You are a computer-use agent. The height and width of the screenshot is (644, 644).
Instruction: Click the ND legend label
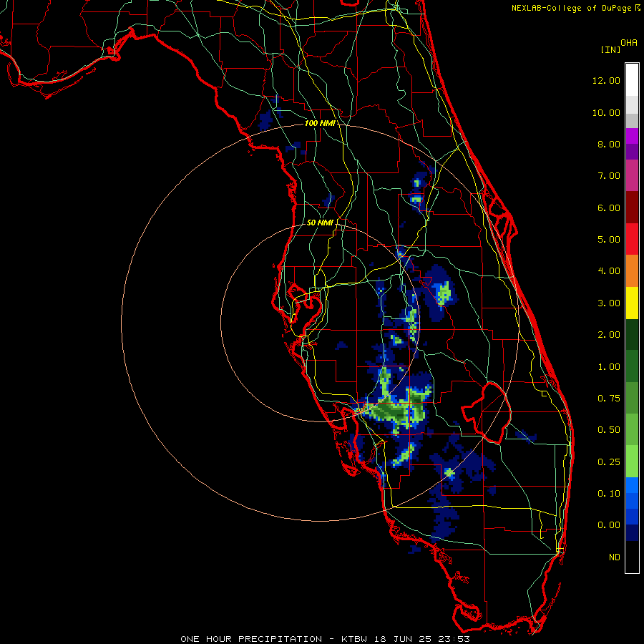tap(615, 557)
